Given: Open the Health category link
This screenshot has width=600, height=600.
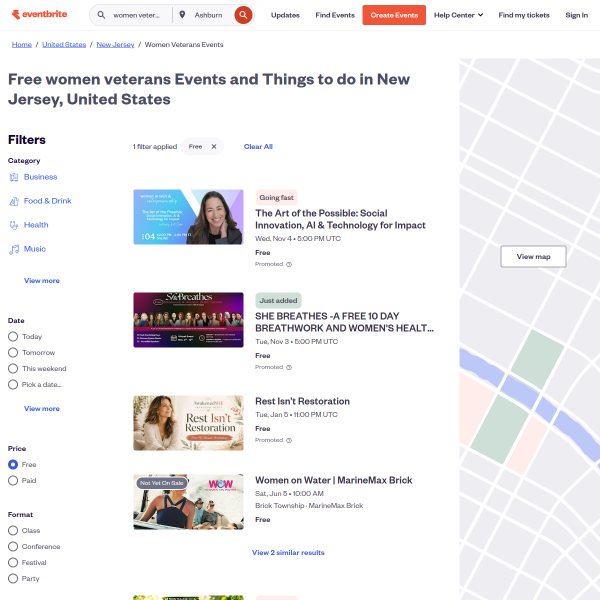Looking at the screenshot, I should (x=36, y=225).
